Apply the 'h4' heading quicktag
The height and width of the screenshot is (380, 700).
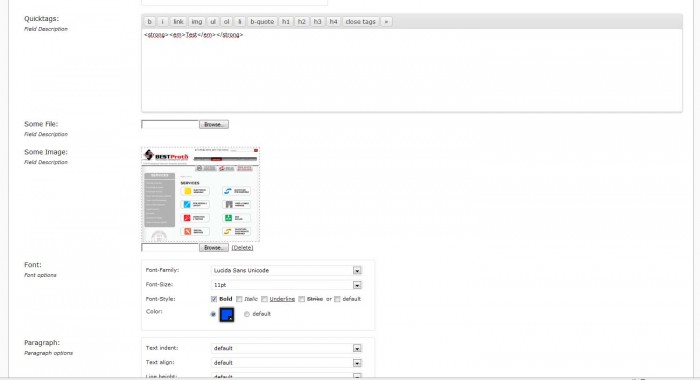(x=333, y=21)
